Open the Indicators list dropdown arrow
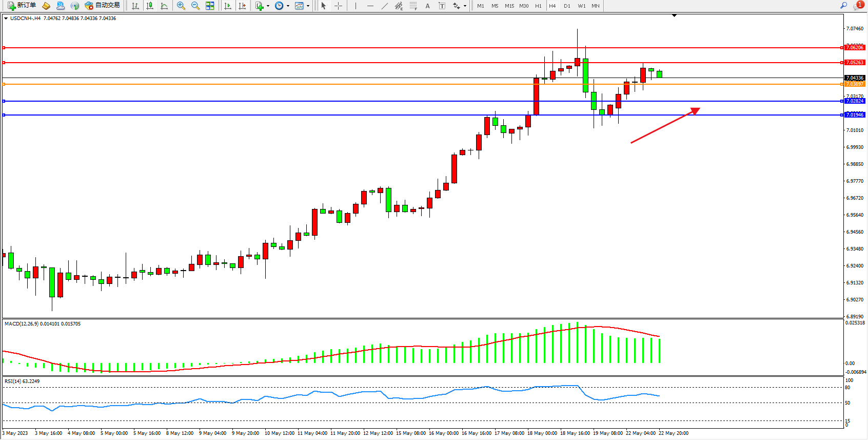This screenshot has width=868, height=440. (x=268, y=6)
